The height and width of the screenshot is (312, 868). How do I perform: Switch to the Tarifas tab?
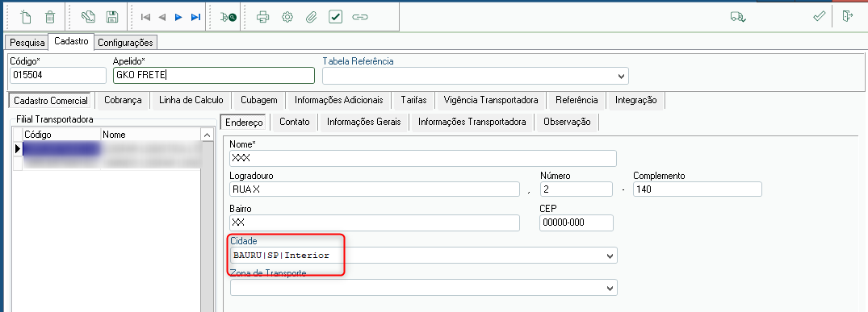[x=413, y=100]
